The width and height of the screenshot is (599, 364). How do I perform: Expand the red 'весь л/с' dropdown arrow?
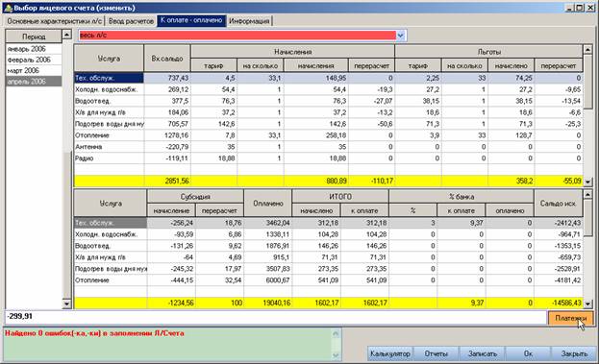tap(400, 36)
